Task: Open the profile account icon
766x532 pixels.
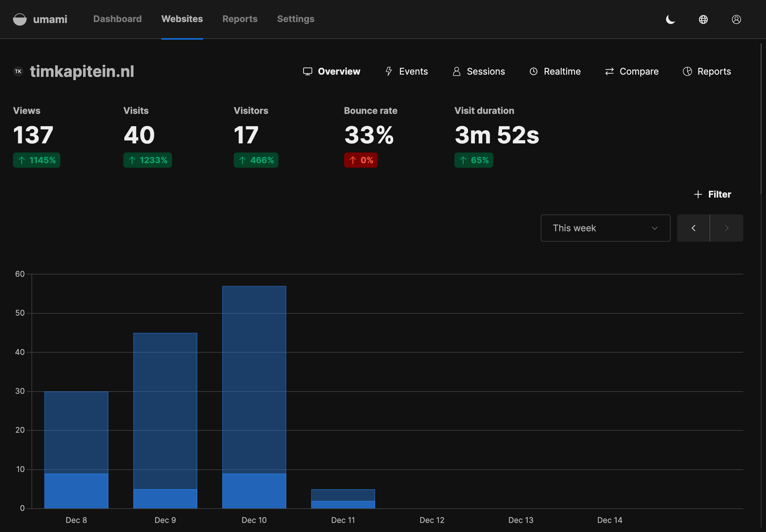Action: [736, 19]
